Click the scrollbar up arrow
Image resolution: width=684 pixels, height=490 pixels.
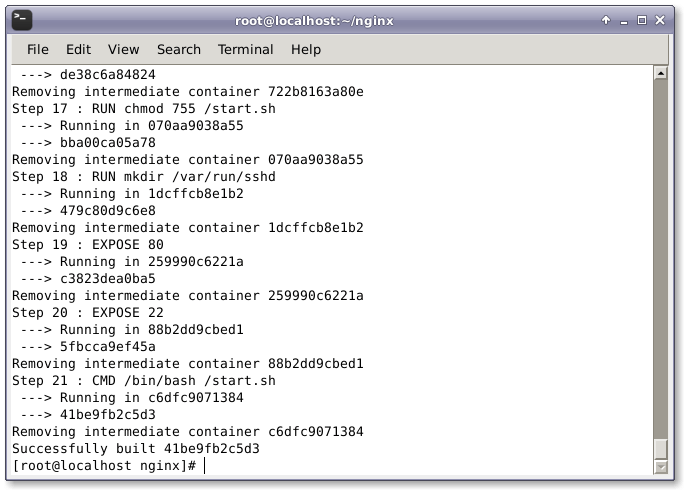[660, 74]
